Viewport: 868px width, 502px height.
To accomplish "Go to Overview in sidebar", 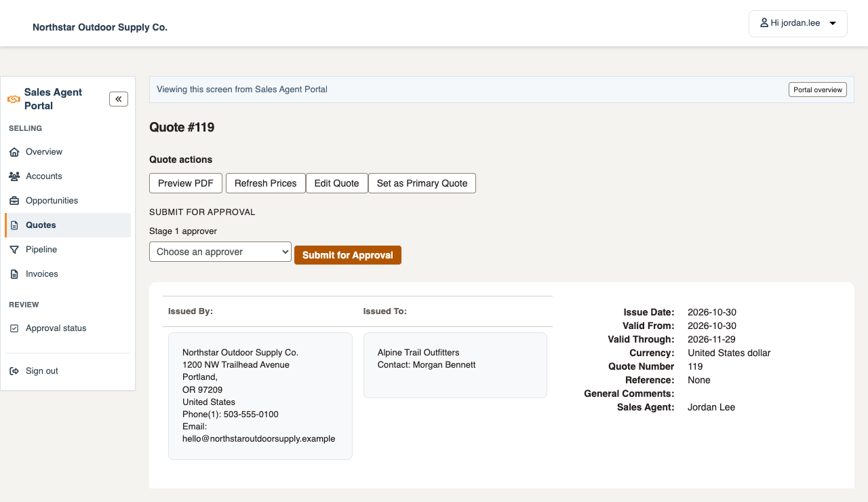I will click(68, 152).
